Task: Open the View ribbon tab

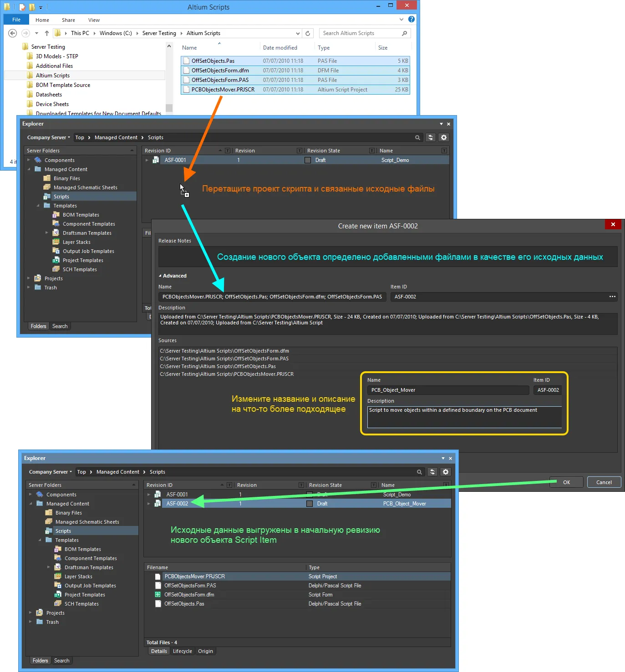Action: tap(94, 20)
